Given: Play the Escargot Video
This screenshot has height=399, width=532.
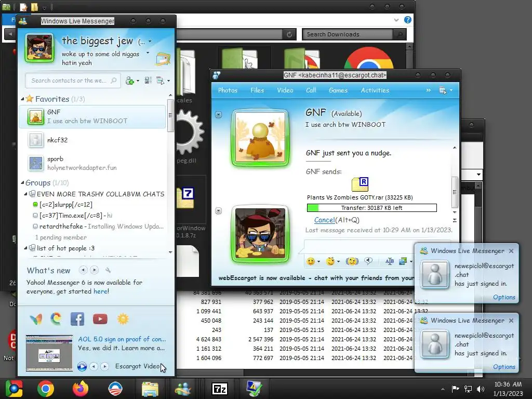Looking at the screenshot, I should [82, 366].
